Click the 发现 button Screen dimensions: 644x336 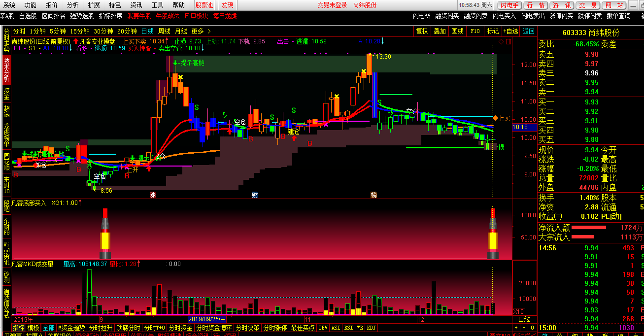pyautogui.click(x=227, y=5)
